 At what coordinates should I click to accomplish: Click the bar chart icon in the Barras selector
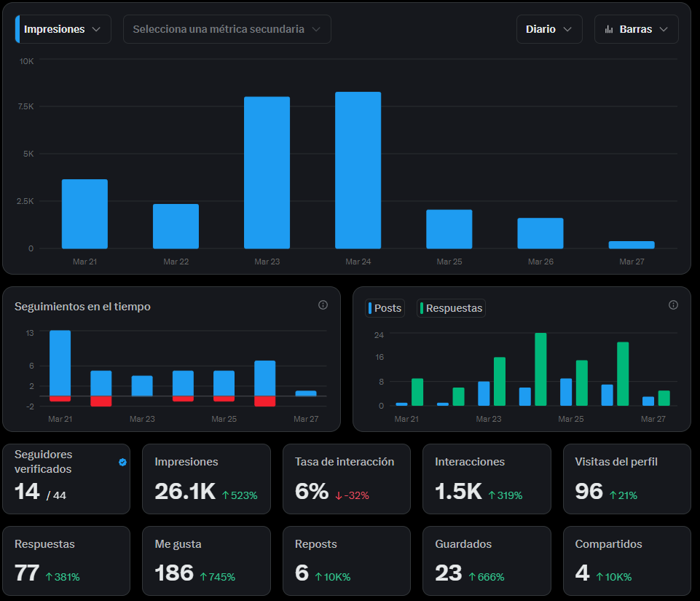[x=610, y=28]
